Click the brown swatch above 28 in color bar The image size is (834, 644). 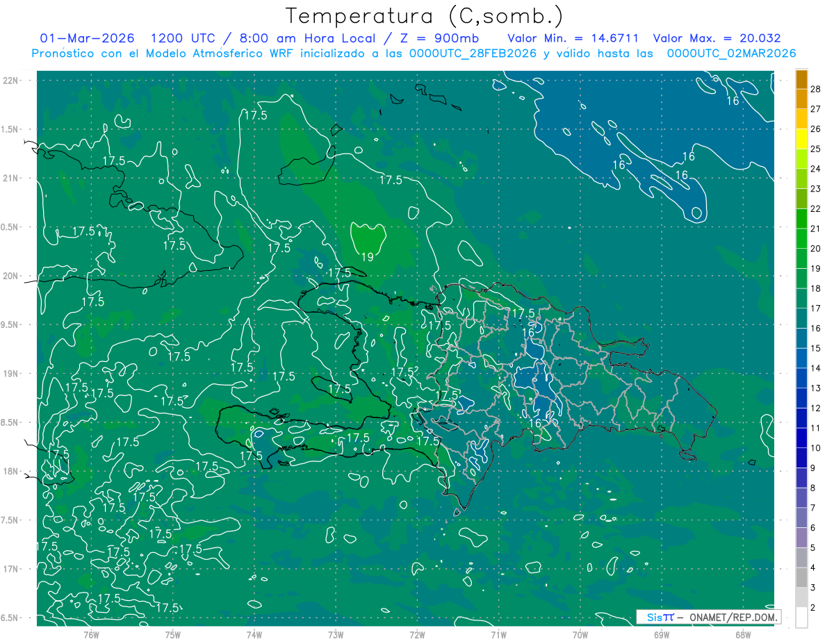tap(801, 79)
